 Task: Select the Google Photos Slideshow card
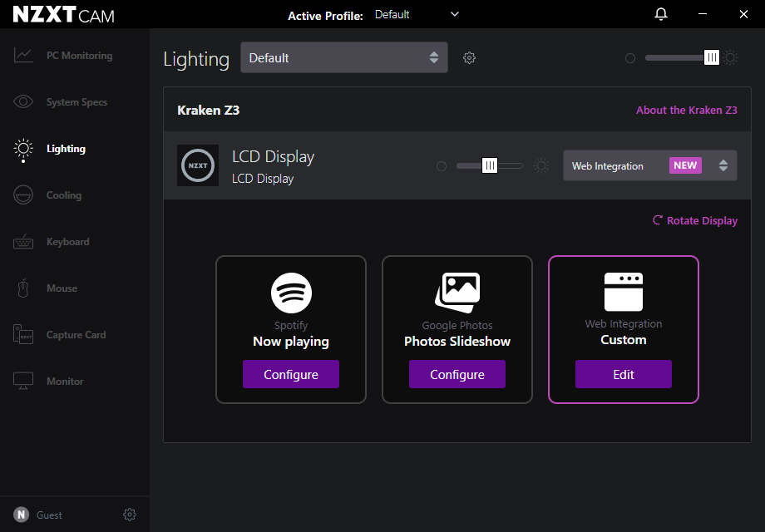click(457, 330)
